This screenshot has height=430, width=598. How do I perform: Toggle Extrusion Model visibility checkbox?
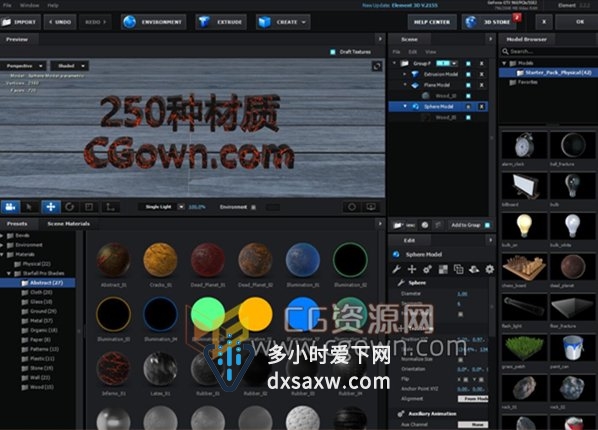(x=468, y=74)
